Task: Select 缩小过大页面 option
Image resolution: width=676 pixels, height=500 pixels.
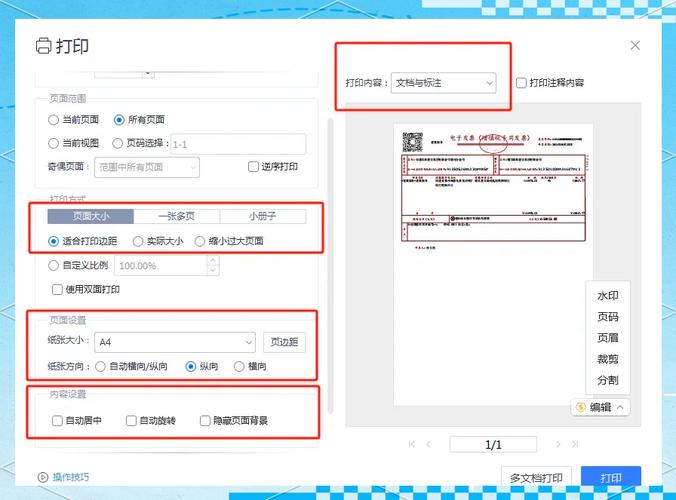Action: (200, 241)
